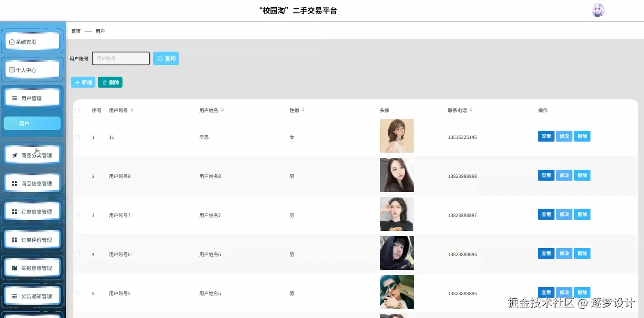Click the plus icon in 新增 button
Screen dimensions: 644x318
77,82
